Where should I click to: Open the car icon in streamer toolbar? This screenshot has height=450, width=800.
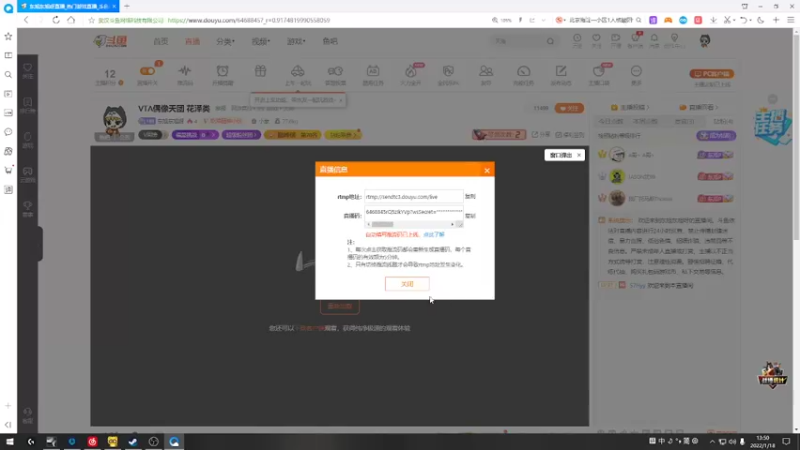click(x=297, y=71)
